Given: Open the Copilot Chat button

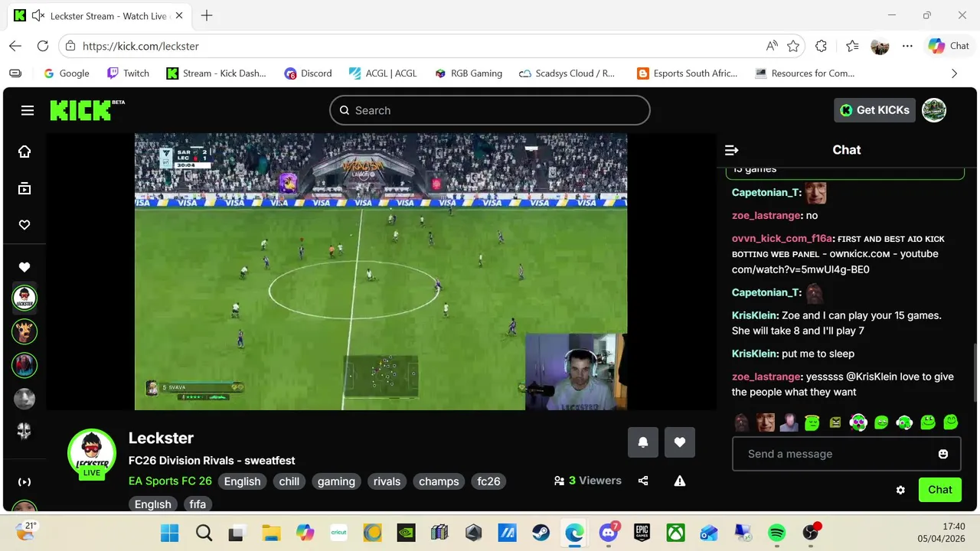Looking at the screenshot, I should (949, 46).
